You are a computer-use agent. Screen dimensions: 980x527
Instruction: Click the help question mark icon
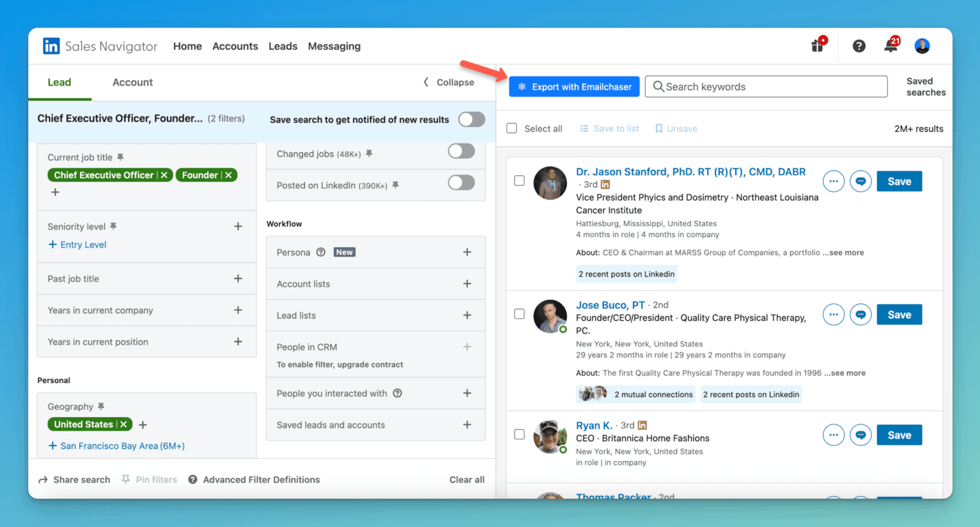coord(859,46)
